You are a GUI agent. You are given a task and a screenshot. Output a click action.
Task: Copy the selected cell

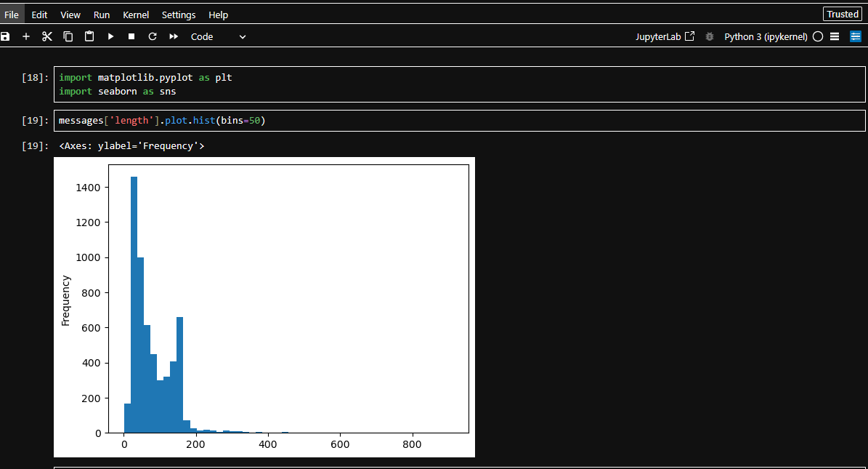68,36
